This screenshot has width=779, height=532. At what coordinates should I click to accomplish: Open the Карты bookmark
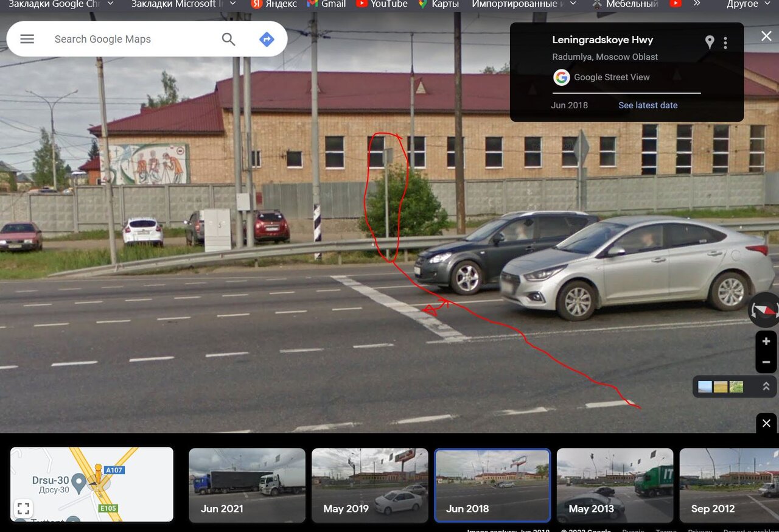tap(438, 4)
